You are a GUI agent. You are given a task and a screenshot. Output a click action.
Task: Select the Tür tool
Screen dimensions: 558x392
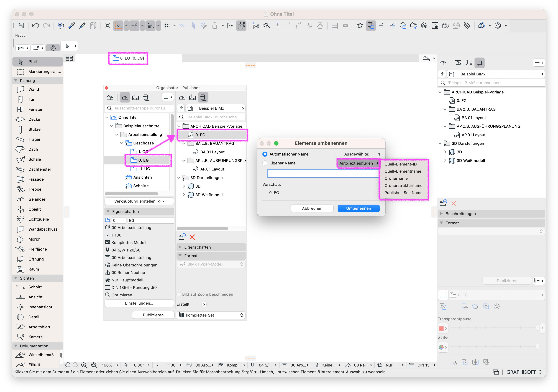point(38,99)
